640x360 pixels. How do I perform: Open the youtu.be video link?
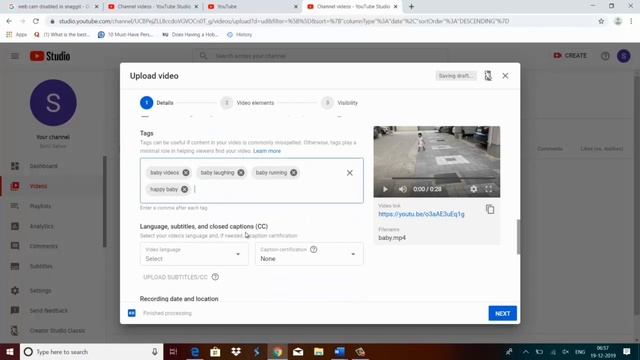(x=421, y=214)
